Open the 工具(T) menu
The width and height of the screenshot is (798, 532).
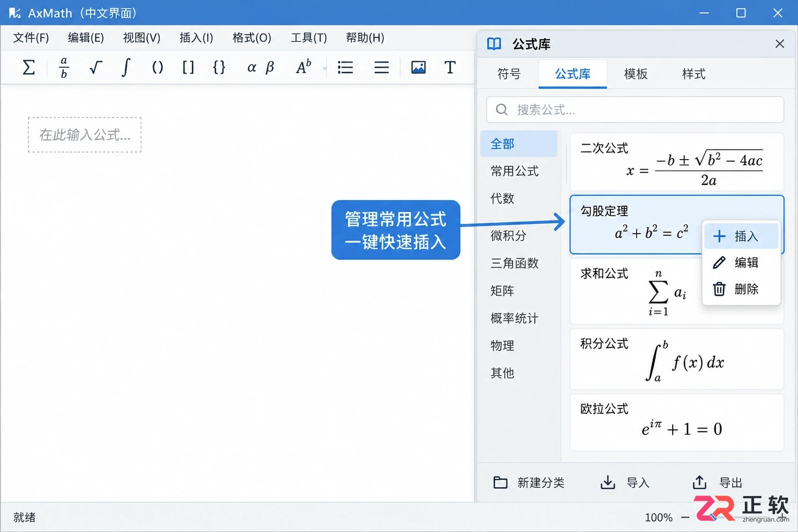(x=309, y=38)
